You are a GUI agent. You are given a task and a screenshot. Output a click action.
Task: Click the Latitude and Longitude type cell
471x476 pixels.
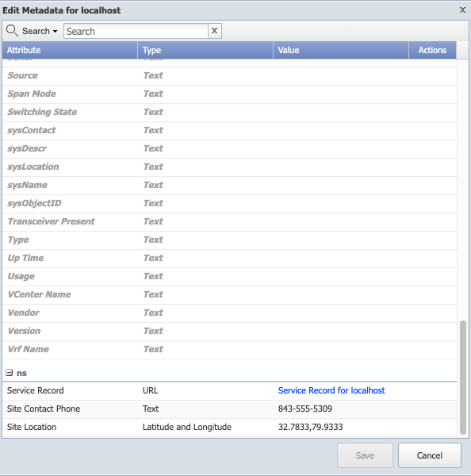pos(205,427)
